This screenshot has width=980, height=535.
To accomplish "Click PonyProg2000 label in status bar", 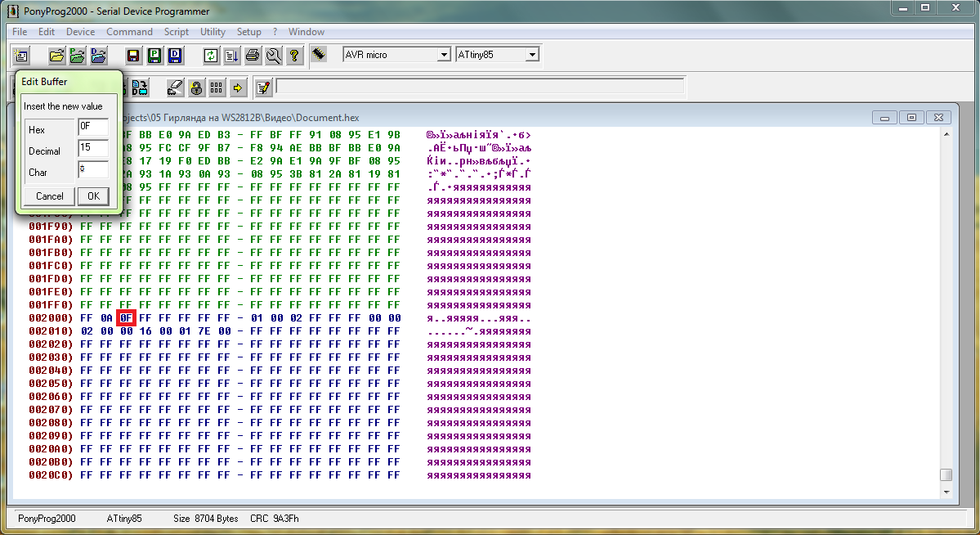I will coord(47,519).
